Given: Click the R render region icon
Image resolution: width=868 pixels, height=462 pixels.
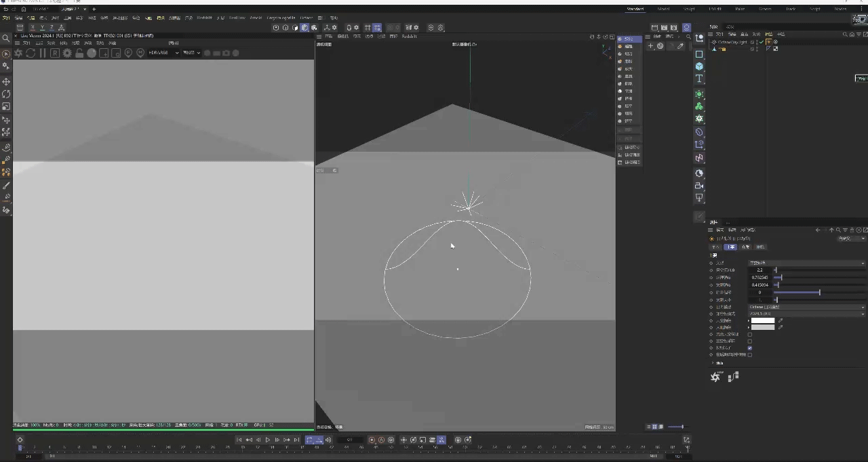Looking at the screenshot, I should click(55, 53).
